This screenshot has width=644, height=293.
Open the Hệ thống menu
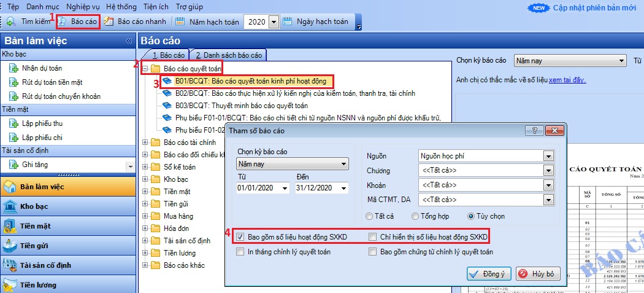click(121, 7)
